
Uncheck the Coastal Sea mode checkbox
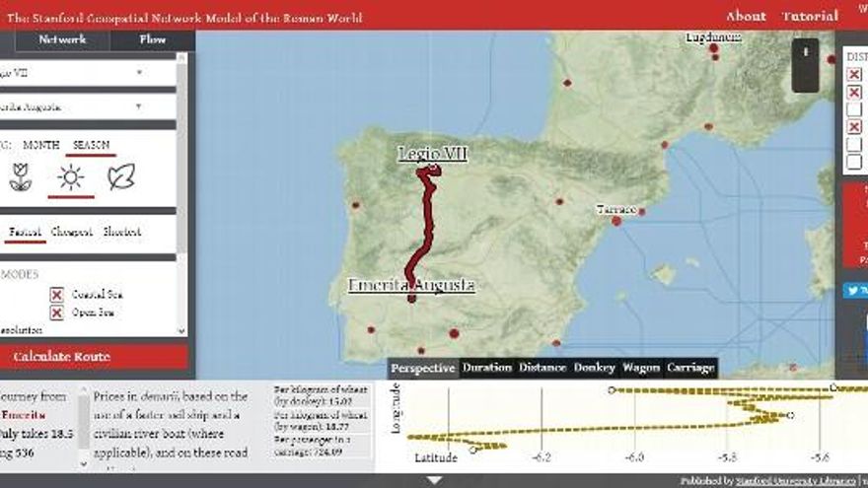coord(56,295)
